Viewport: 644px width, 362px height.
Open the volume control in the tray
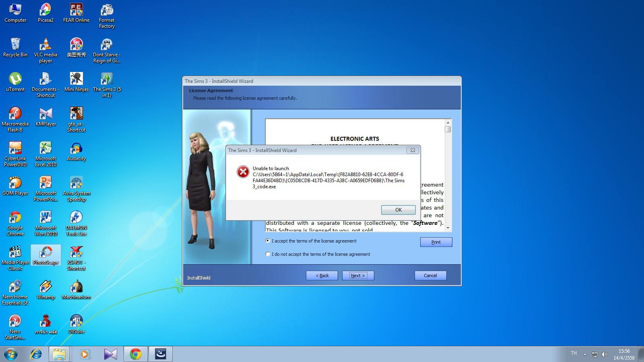click(604, 354)
